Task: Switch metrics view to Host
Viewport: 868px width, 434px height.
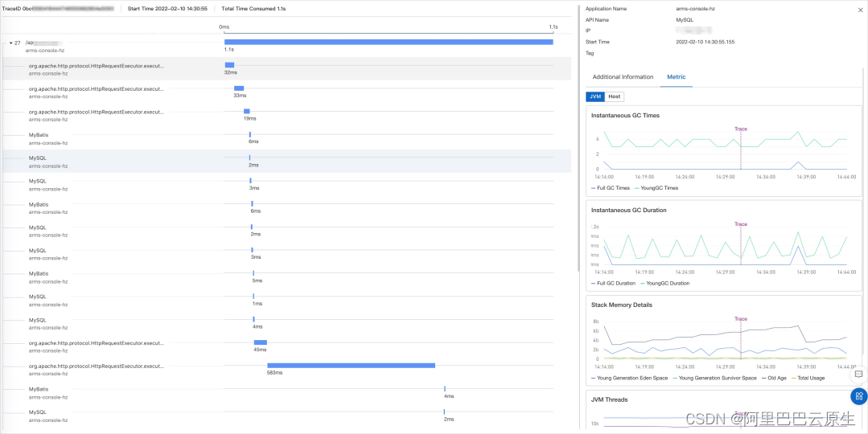Action: pos(615,96)
